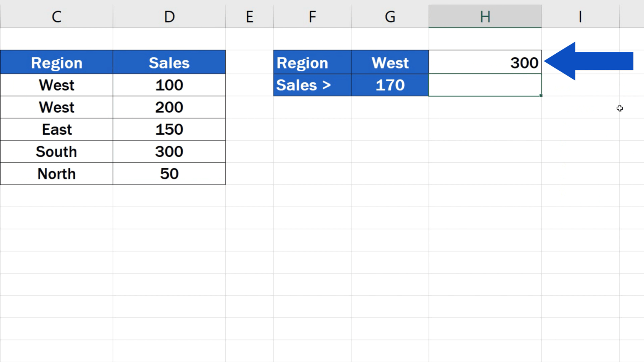Click the result cell showing 300 beside the arrow
Screen dimensions: 644x362
point(485,62)
